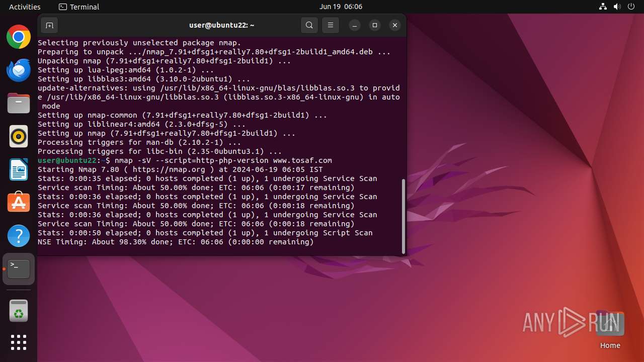Search inside the terminal
644x362 pixels.
[309, 25]
